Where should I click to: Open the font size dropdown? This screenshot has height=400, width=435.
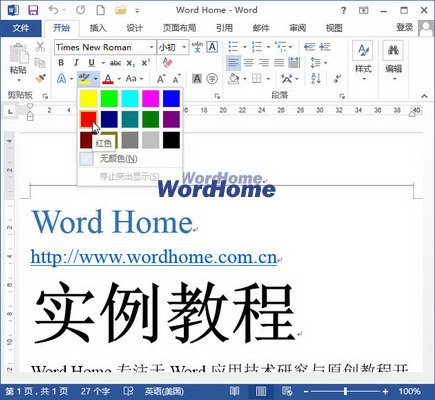[x=184, y=47]
